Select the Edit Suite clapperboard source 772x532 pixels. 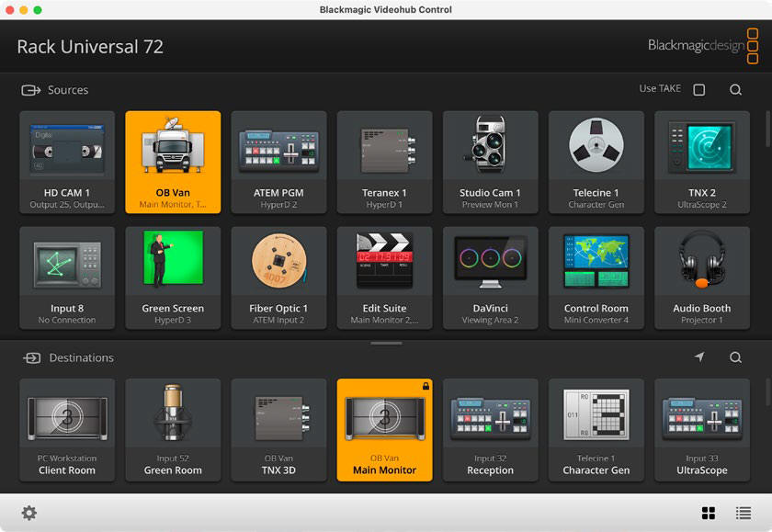point(384,277)
